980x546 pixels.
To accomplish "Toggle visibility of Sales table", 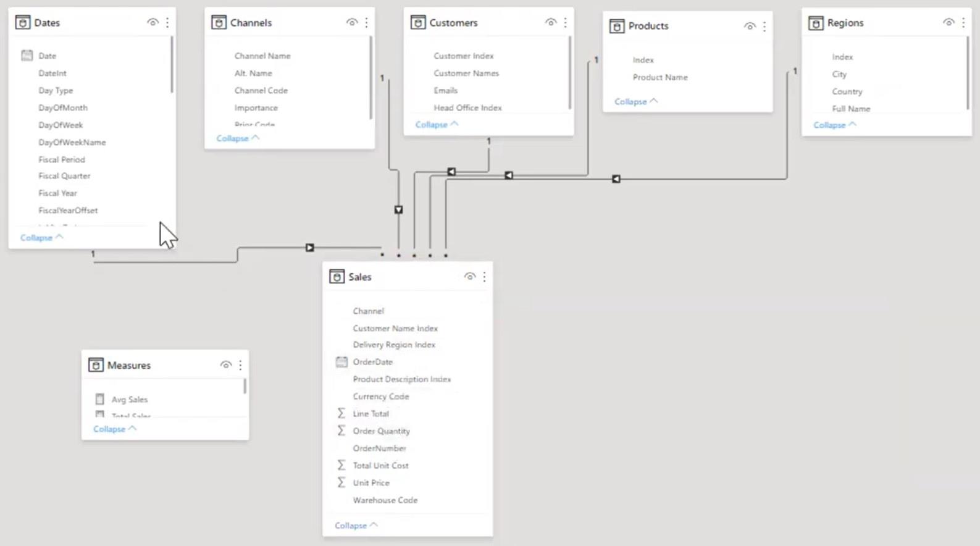I will [x=470, y=277].
